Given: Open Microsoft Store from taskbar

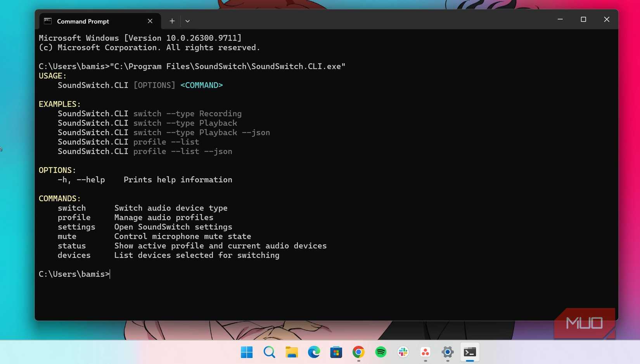Looking at the screenshot, I should (x=336, y=352).
